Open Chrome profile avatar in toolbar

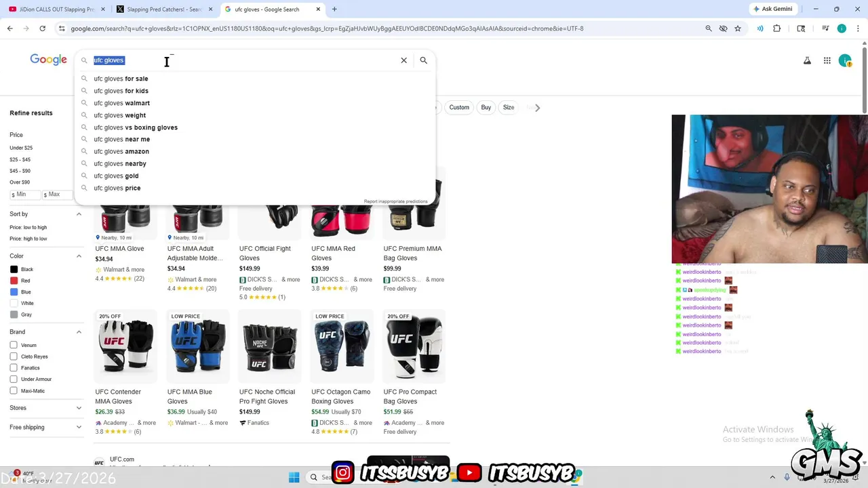[842, 28]
